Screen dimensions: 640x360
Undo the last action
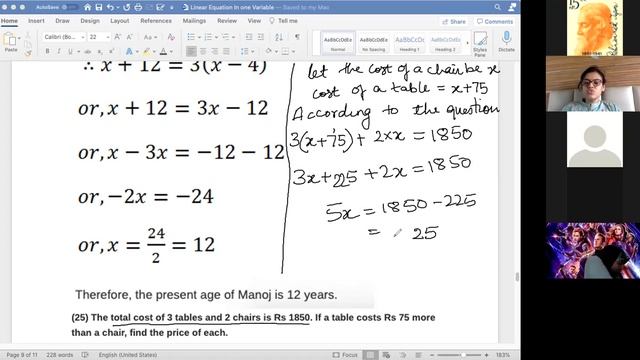(x=111, y=7)
